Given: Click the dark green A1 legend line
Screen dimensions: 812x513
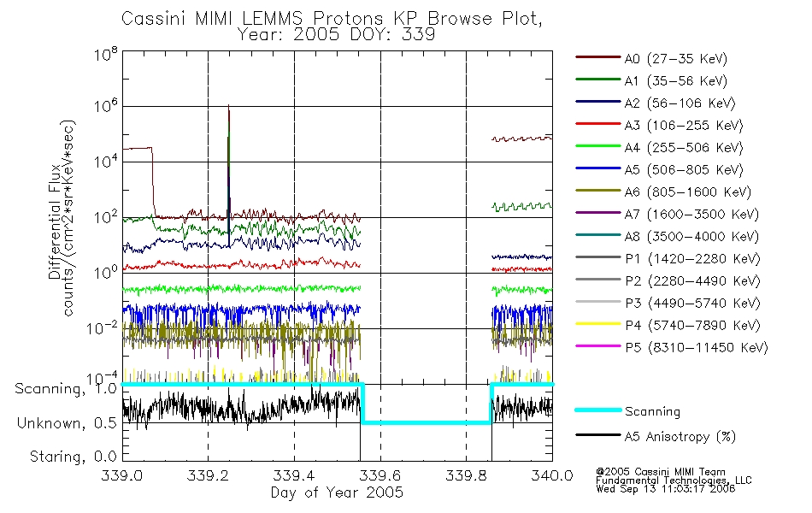Looking at the screenshot, I should (598, 80).
